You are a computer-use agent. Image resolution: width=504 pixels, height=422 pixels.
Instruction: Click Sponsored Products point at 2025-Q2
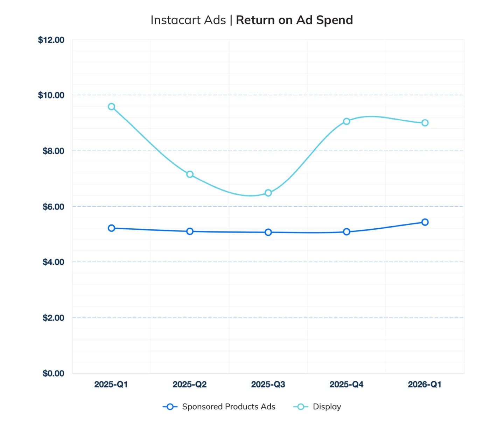click(190, 231)
